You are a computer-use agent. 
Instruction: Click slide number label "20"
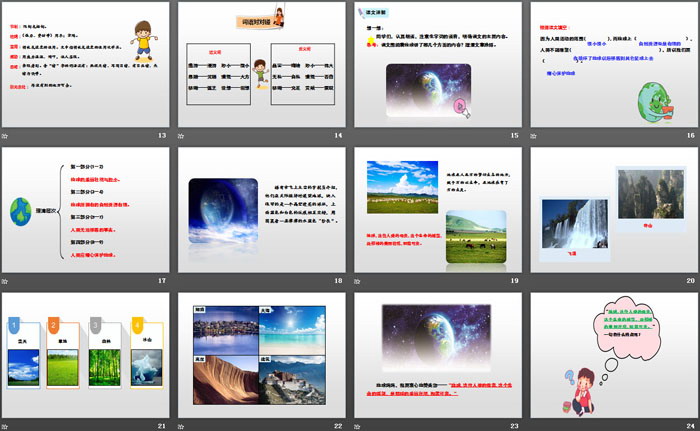coord(691,280)
